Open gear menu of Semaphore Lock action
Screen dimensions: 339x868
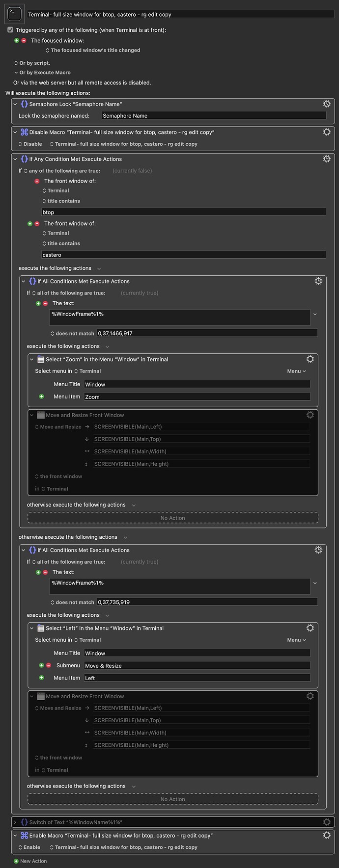[327, 104]
